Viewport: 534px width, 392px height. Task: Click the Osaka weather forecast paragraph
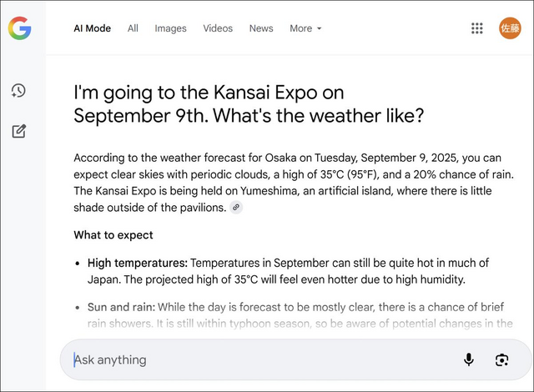[x=294, y=183]
